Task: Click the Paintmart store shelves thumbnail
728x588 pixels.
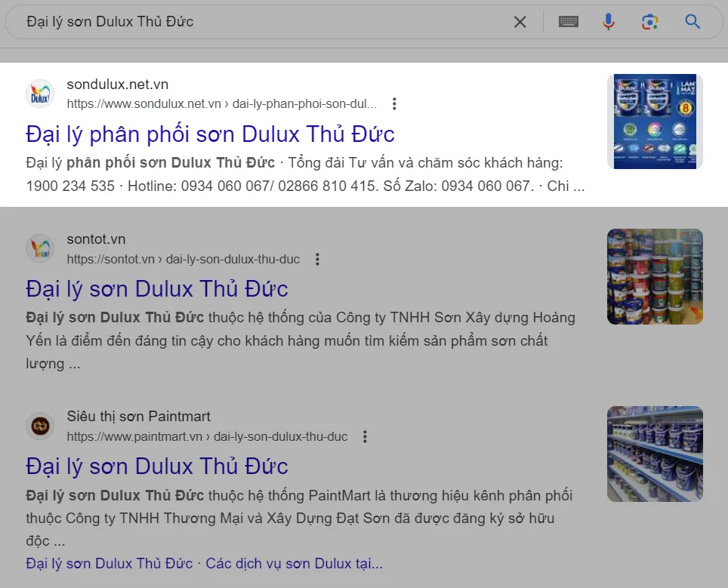Action: pos(655,454)
